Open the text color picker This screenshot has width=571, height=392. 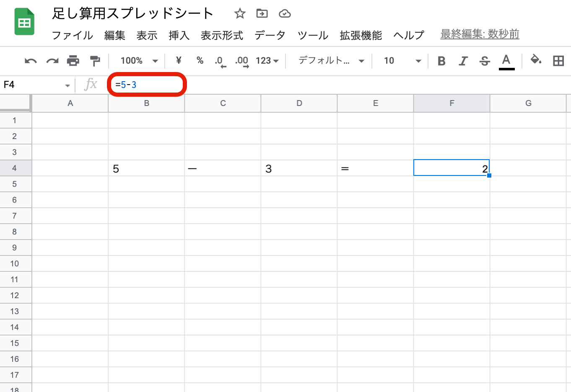pyautogui.click(x=506, y=62)
